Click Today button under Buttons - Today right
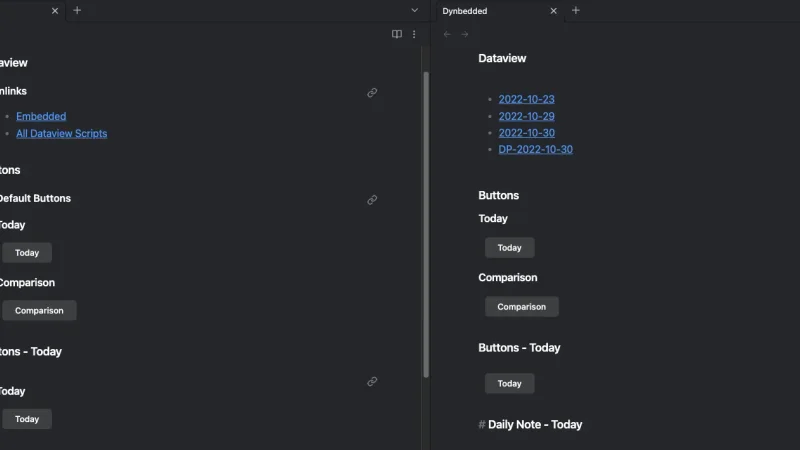Screen dimensions: 800x450 [x=509, y=383]
